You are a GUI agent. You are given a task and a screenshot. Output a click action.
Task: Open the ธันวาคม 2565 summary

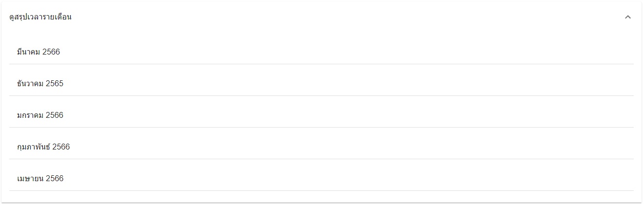(x=321, y=83)
